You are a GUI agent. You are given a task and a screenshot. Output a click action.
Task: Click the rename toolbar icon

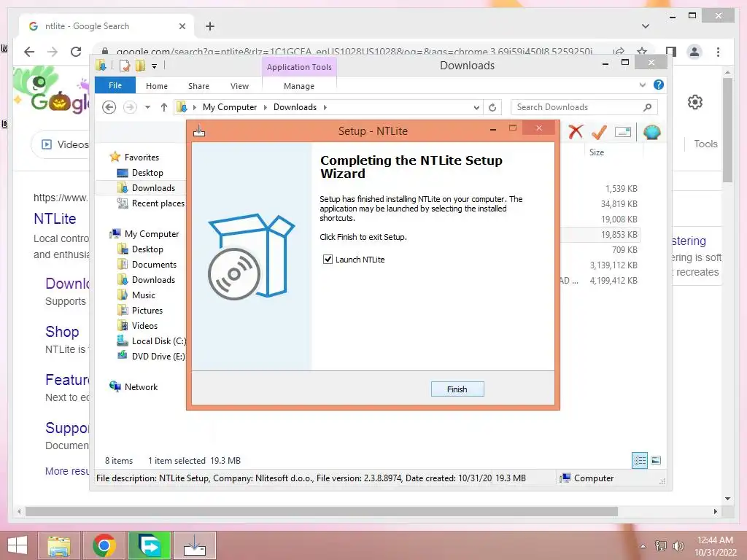click(x=623, y=132)
